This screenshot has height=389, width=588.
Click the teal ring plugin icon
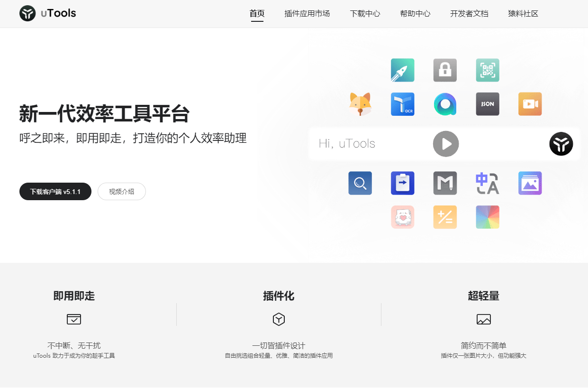coord(445,104)
